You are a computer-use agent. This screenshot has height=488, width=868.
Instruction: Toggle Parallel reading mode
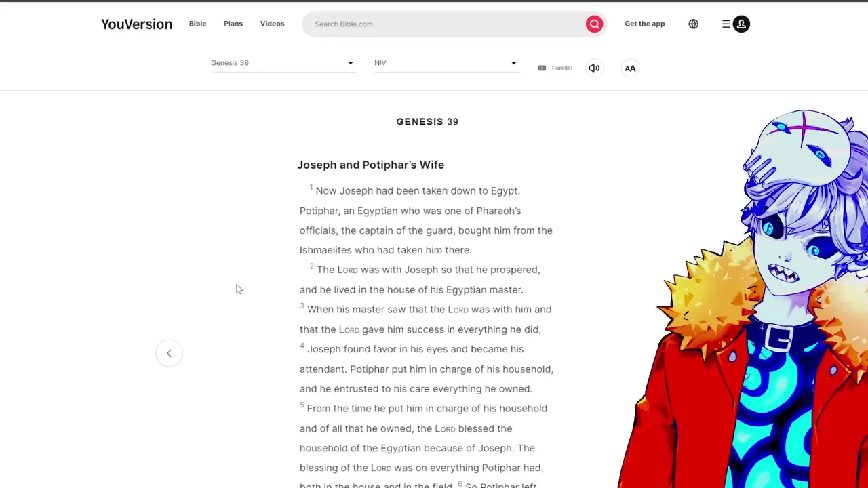click(555, 68)
